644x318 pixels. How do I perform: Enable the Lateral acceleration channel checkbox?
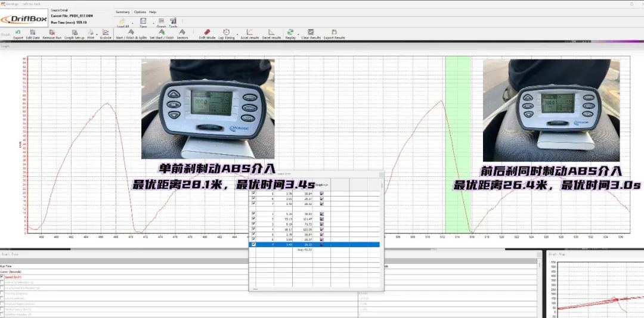point(2,282)
